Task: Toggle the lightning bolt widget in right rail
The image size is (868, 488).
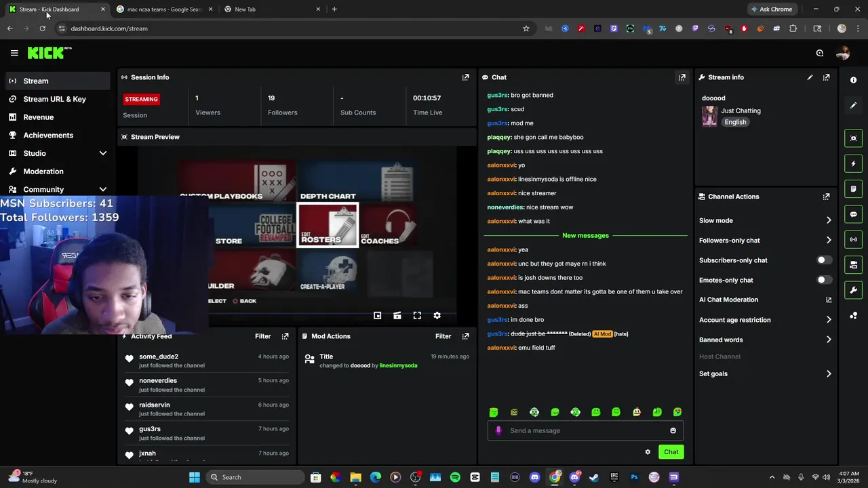Action: pyautogui.click(x=853, y=163)
